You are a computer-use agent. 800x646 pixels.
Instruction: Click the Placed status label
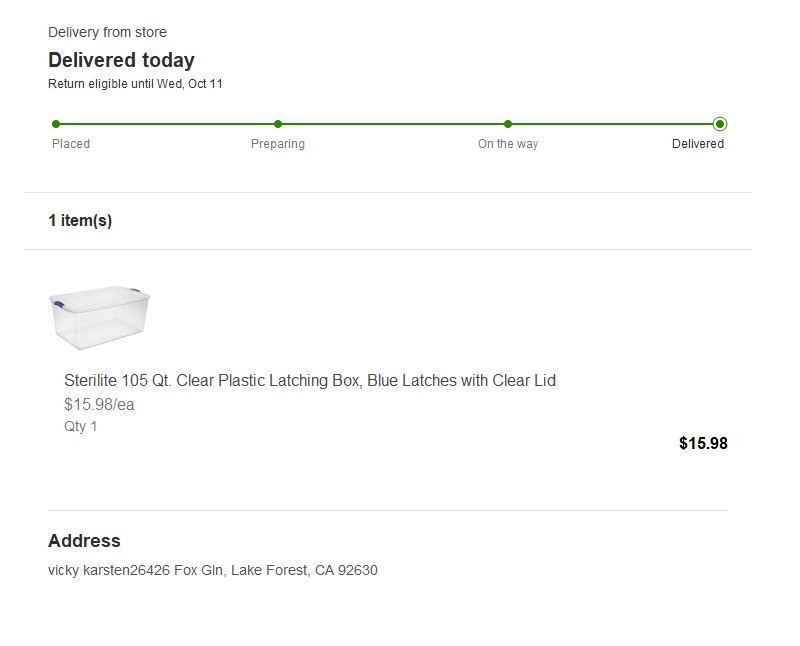coord(71,144)
